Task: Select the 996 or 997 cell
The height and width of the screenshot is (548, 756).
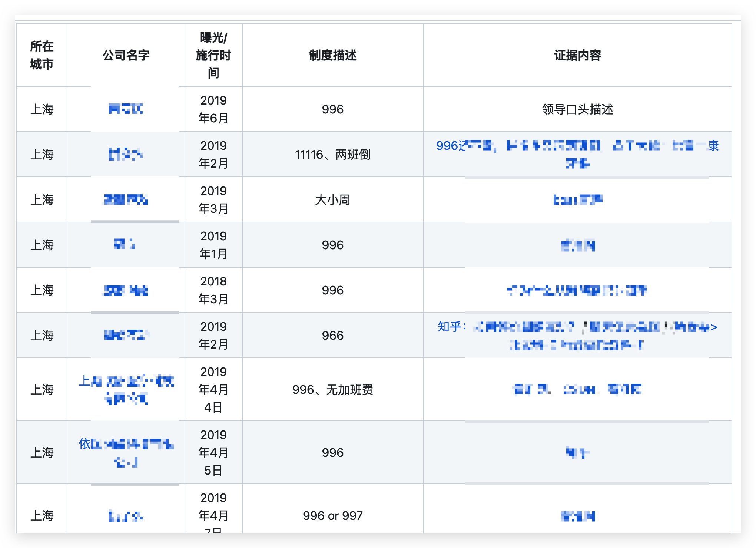Action: click(333, 509)
